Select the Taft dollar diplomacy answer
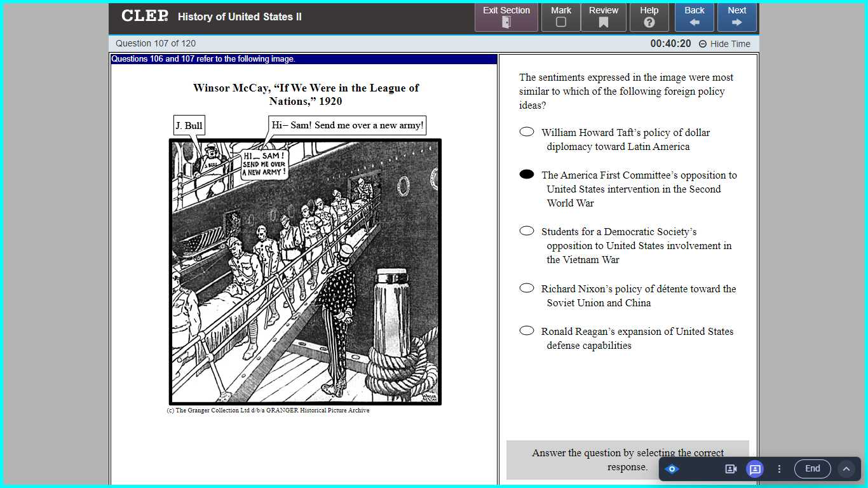868x488 pixels. (526, 131)
